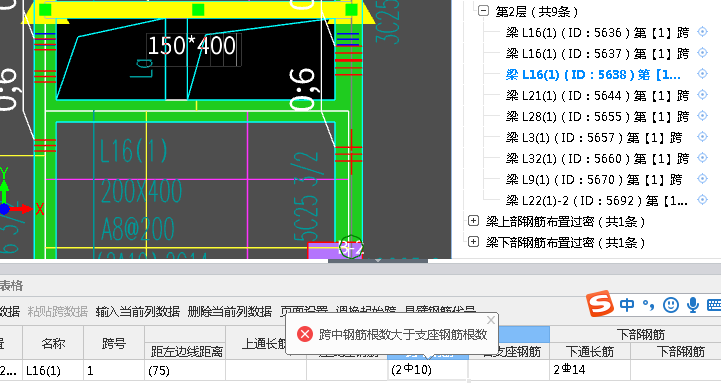
Task: Click the 200X400 beam size annotation
Action: click(x=142, y=191)
